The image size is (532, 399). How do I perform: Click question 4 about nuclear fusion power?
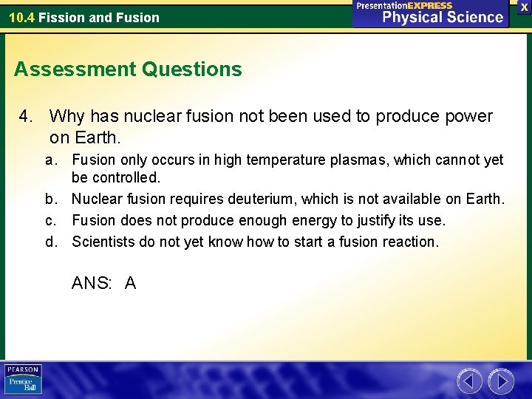[256, 126]
